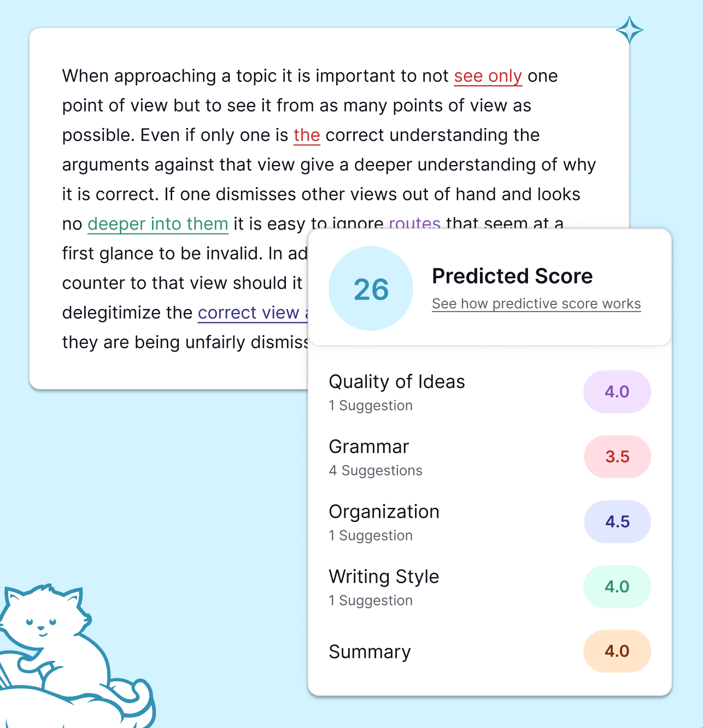The width and height of the screenshot is (703, 728).
Task: Select the Writing Style category
Action: point(384,577)
